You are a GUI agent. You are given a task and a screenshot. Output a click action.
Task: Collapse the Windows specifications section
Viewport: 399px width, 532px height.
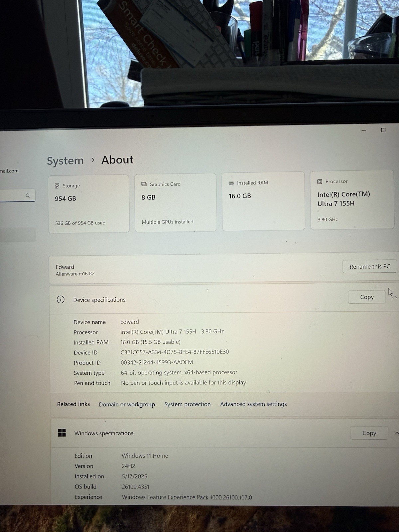pyautogui.click(x=396, y=433)
